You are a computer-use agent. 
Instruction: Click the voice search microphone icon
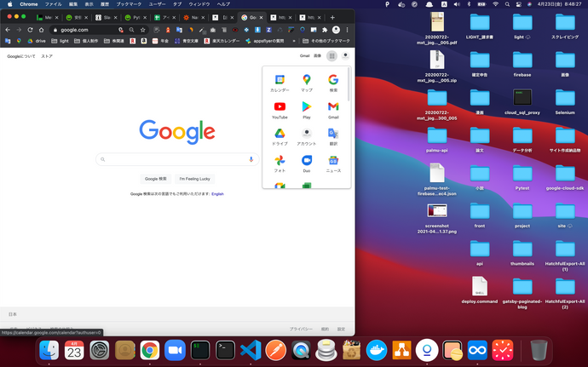click(251, 159)
